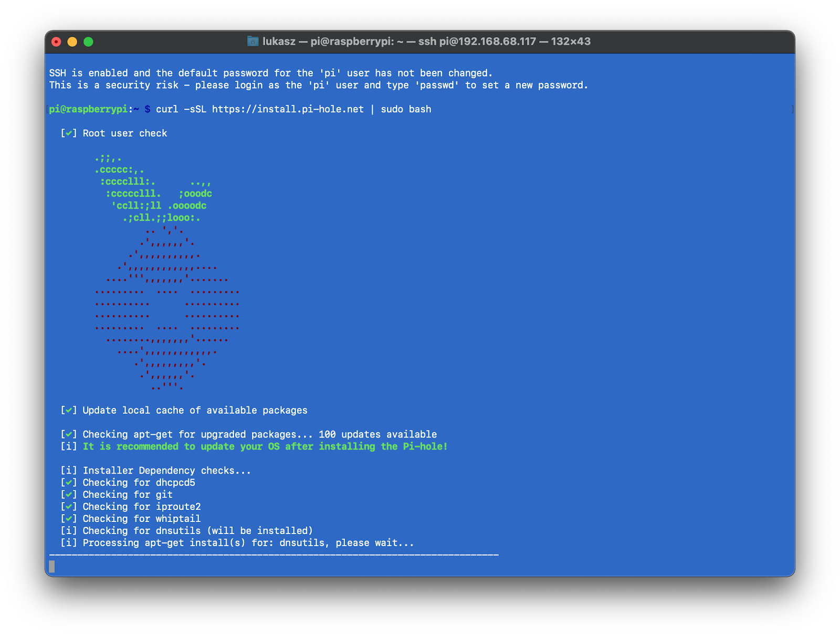
Task: Click the terminal window title text
Action: point(426,41)
